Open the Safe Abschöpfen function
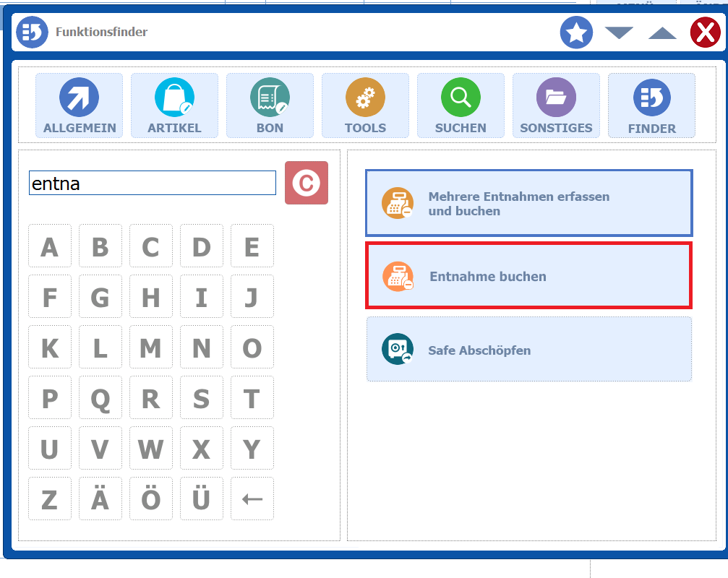 point(528,350)
